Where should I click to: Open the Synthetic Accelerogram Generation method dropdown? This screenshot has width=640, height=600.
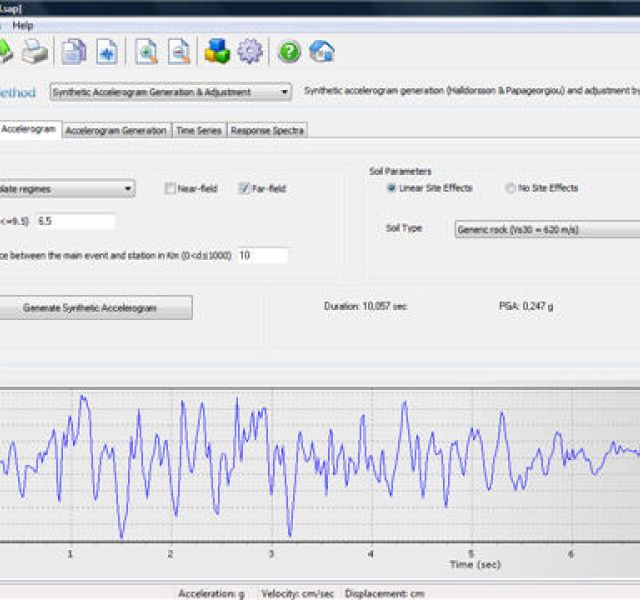pos(171,92)
